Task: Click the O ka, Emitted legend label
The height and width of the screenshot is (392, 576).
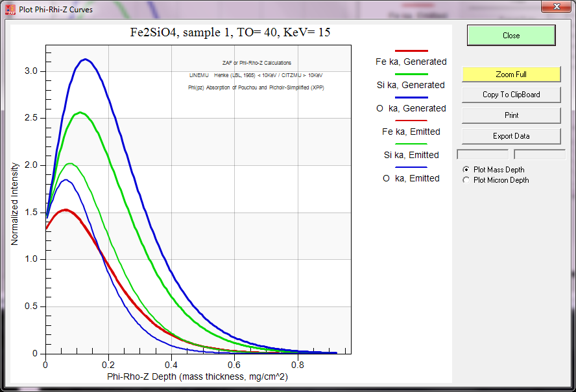Action: tap(411, 178)
